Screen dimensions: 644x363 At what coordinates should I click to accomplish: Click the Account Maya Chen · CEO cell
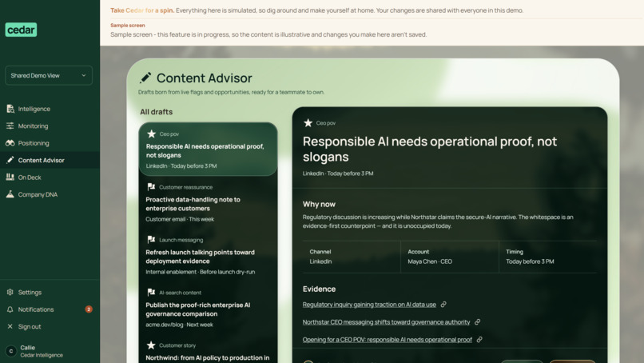click(x=450, y=257)
